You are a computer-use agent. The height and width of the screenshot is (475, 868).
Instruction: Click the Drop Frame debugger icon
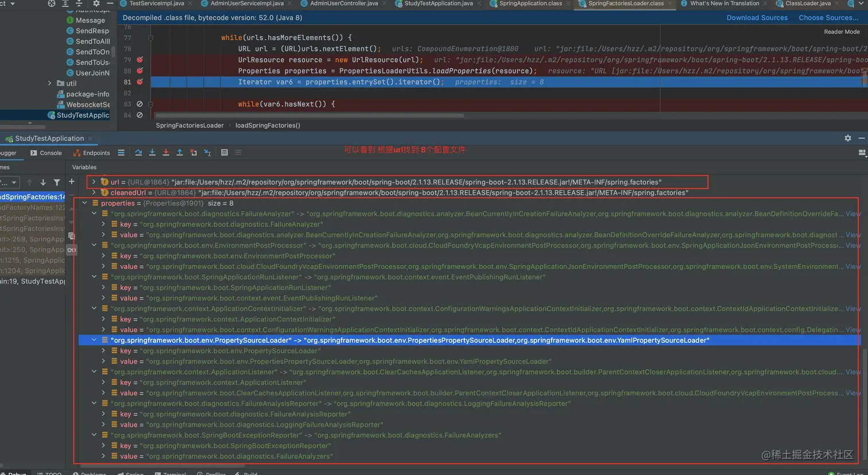pos(193,153)
